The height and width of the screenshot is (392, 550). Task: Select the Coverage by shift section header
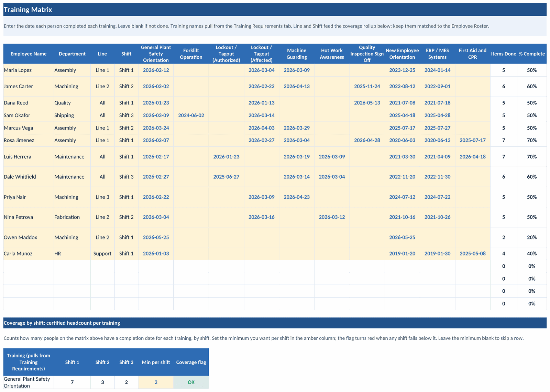pos(275,323)
